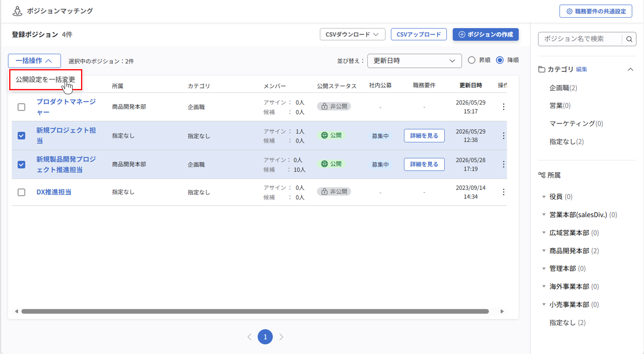Expand the 管理本部 node
The height and width of the screenshot is (354, 644).
[x=544, y=269]
